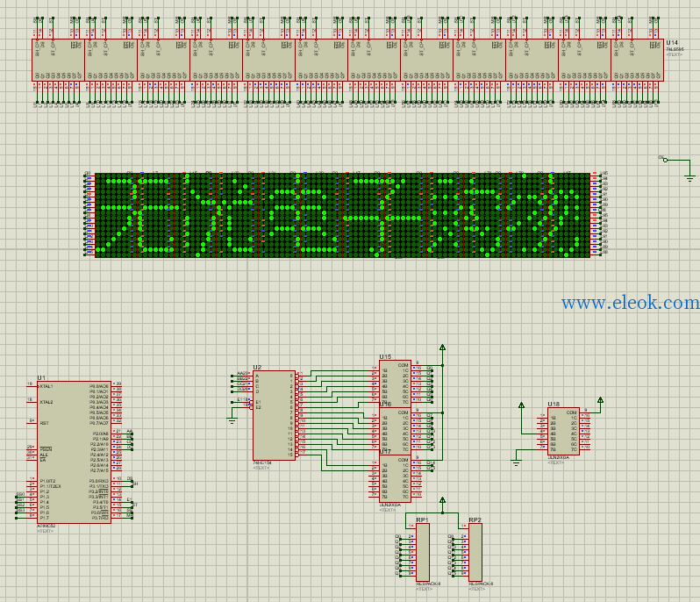Select the 74HC154 part name text
This screenshot has height=602, width=700.
click(x=262, y=462)
